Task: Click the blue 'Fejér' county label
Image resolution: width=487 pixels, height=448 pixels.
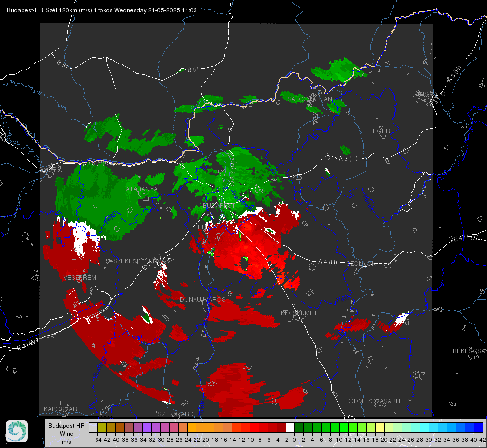Action: point(110,218)
